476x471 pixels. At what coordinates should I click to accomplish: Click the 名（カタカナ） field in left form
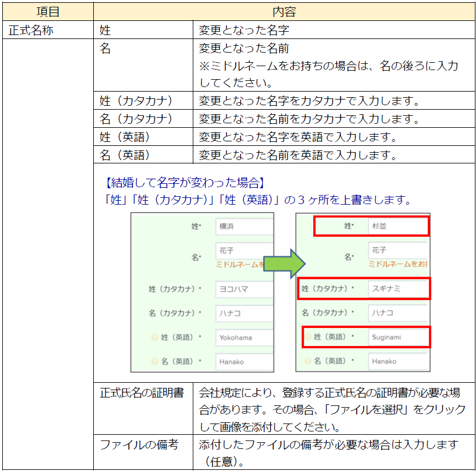pyautogui.click(x=245, y=313)
